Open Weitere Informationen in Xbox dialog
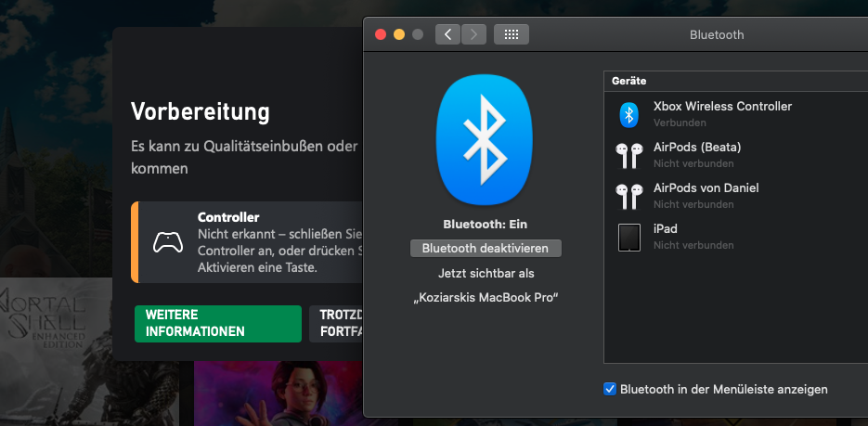This screenshot has width=868, height=426. 218,324
